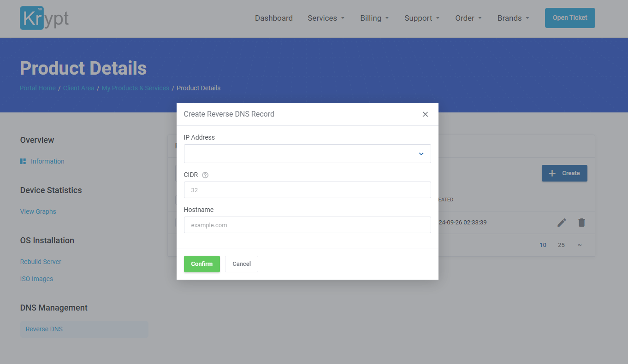Open the Order menu
Screen dimensions: 628x364
point(468,18)
